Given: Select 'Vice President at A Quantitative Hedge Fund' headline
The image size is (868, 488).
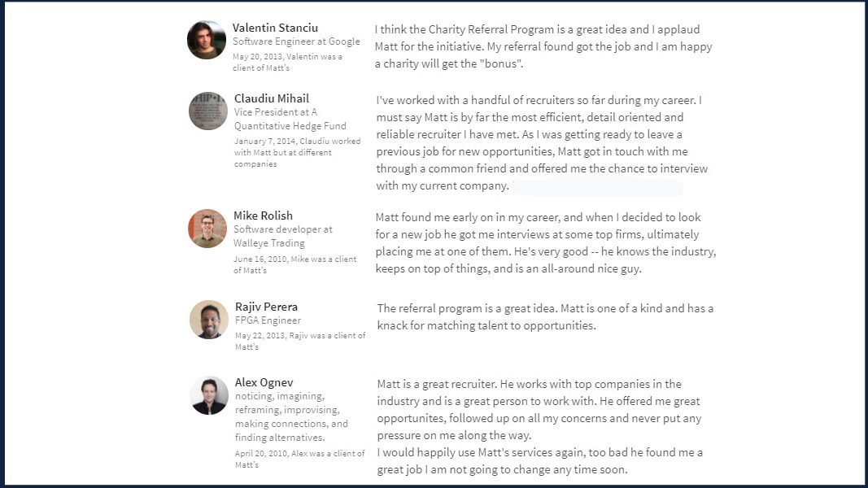Looking at the screenshot, I should coord(290,119).
